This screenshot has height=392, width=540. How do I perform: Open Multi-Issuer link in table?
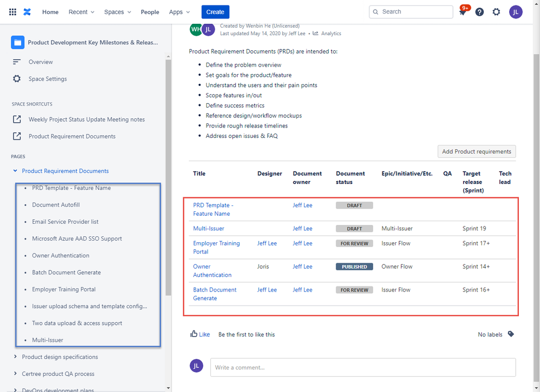coord(208,228)
